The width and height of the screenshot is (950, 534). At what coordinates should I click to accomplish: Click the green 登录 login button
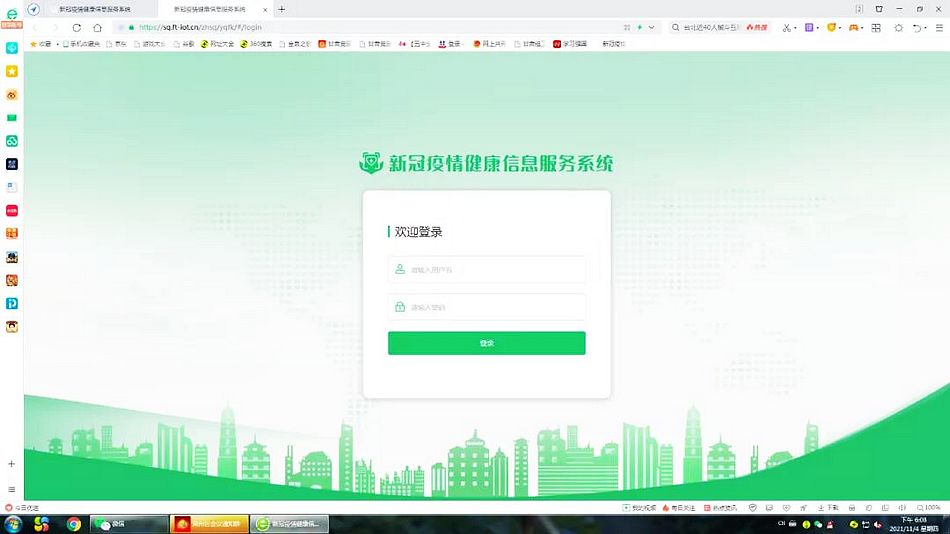[486, 343]
